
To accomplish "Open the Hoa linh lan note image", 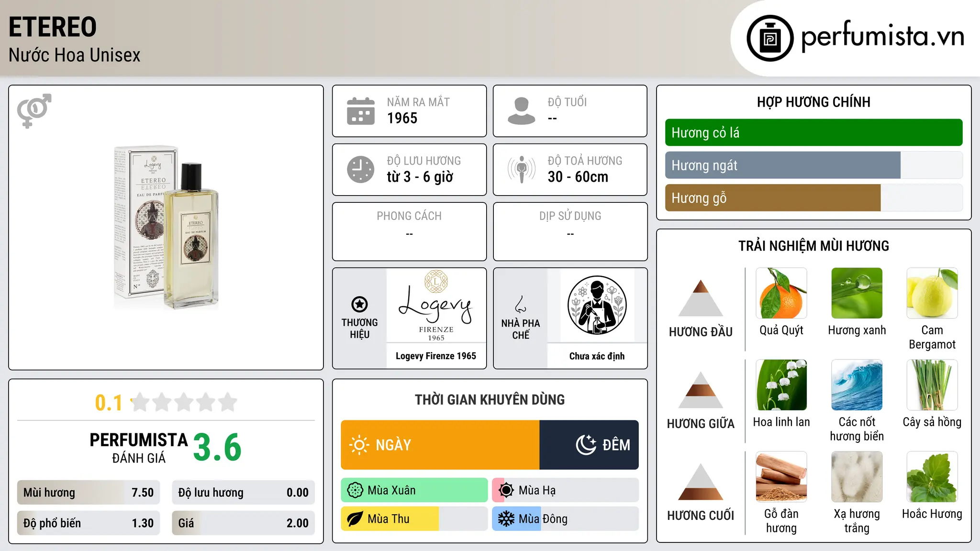I will click(x=781, y=385).
